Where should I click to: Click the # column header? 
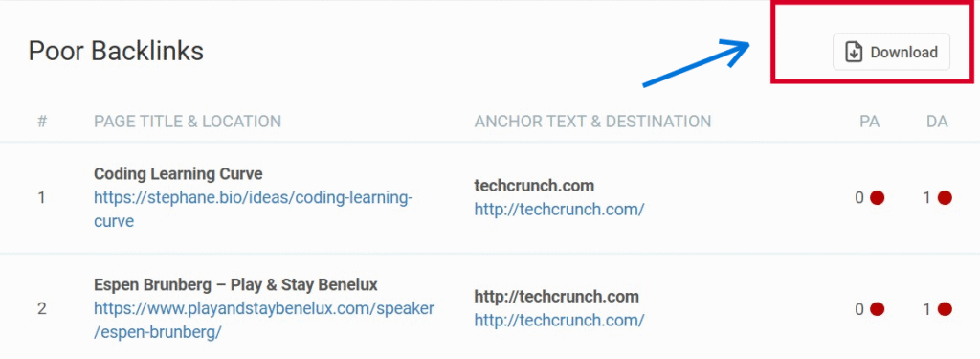(42, 122)
